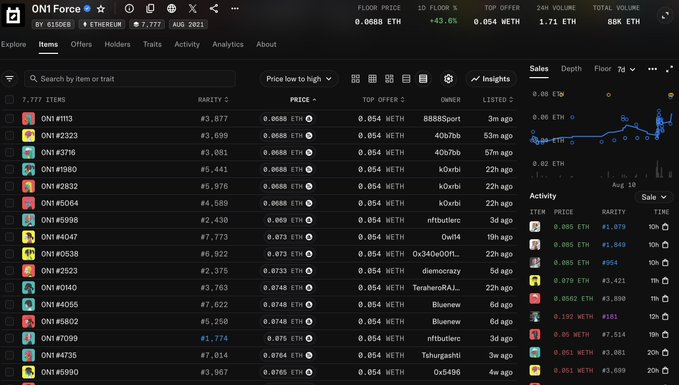The height and width of the screenshot is (385, 679).
Task: Switch to the Activity tab
Action: click(187, 44)
